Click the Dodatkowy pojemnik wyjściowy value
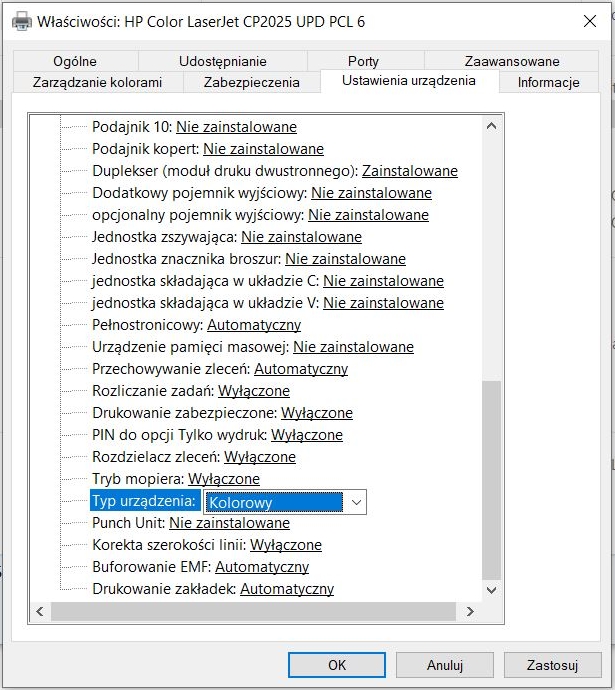The image size is (615, 690). 372,193
